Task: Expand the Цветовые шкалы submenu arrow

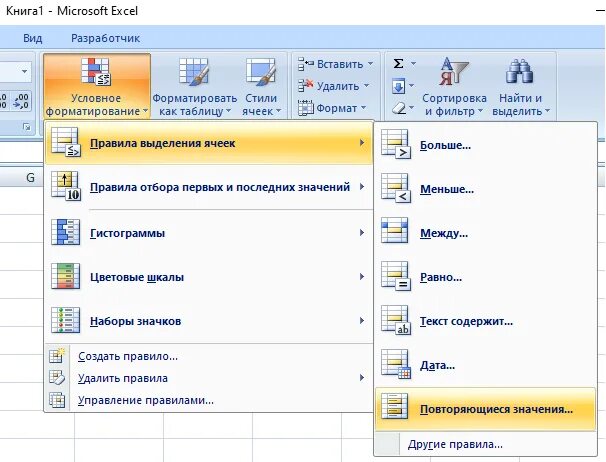Action: [362, 276]
